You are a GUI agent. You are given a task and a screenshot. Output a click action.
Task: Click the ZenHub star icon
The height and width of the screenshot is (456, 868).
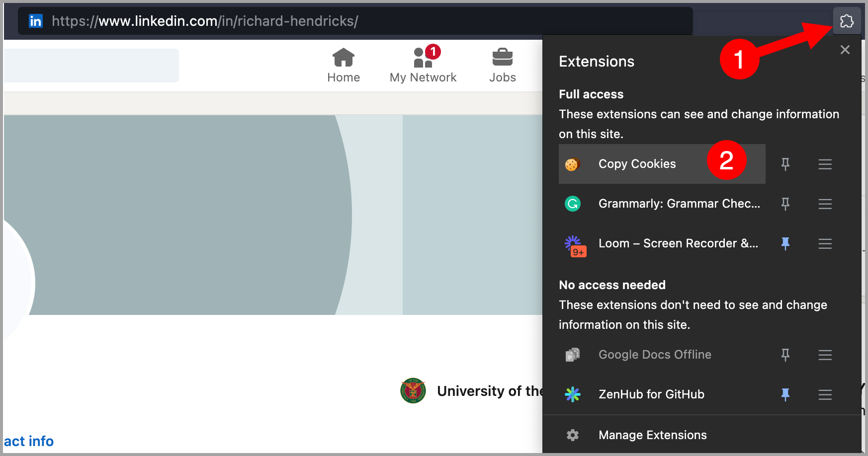tap(573, 394)
